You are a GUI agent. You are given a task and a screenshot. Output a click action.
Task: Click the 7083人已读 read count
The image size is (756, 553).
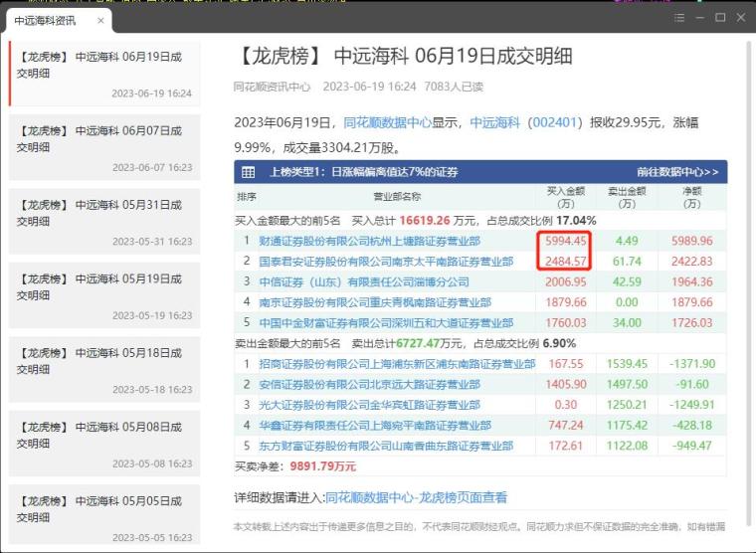[454, 87]
